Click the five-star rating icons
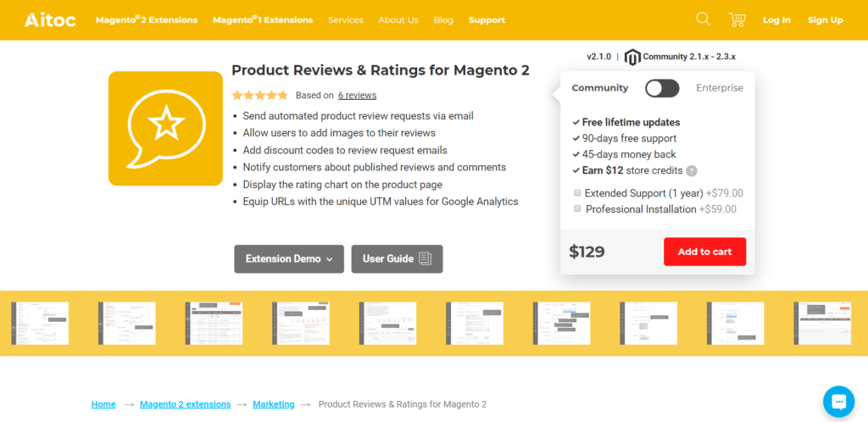Screen dimensions: 868x422 [259, 96]
